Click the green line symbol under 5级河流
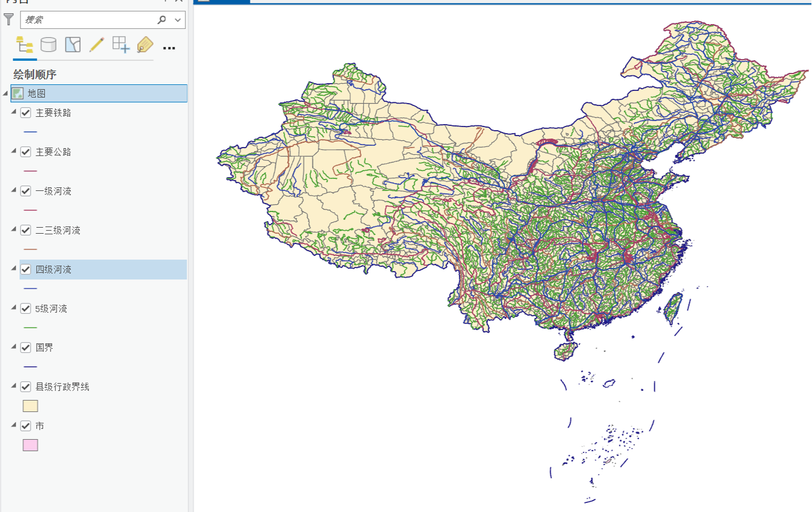Image resolution: width=812 pixels, height=512 pixels. (30, 328)
